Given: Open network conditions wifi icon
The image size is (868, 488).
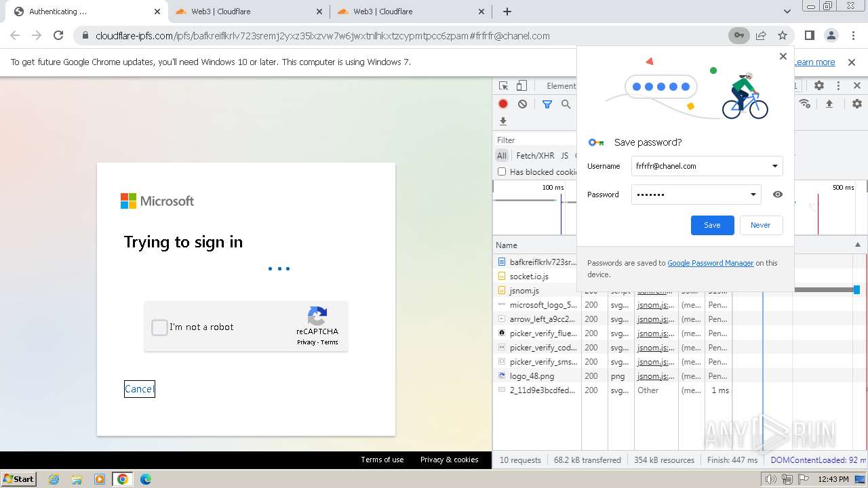Looking at the screenshot, I should [805, 104].
